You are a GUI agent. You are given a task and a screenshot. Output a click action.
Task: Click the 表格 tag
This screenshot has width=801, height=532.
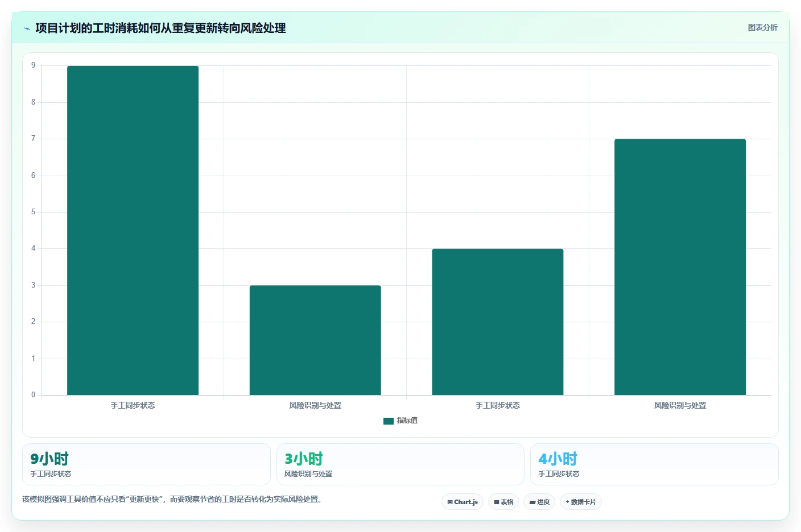click(503, 502)
